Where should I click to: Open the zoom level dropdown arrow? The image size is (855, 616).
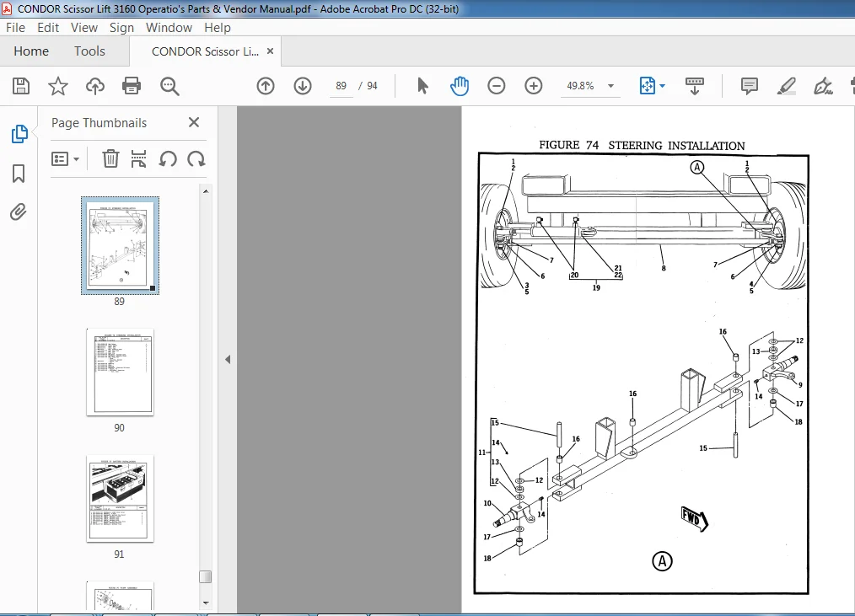[x=610, y=86]
